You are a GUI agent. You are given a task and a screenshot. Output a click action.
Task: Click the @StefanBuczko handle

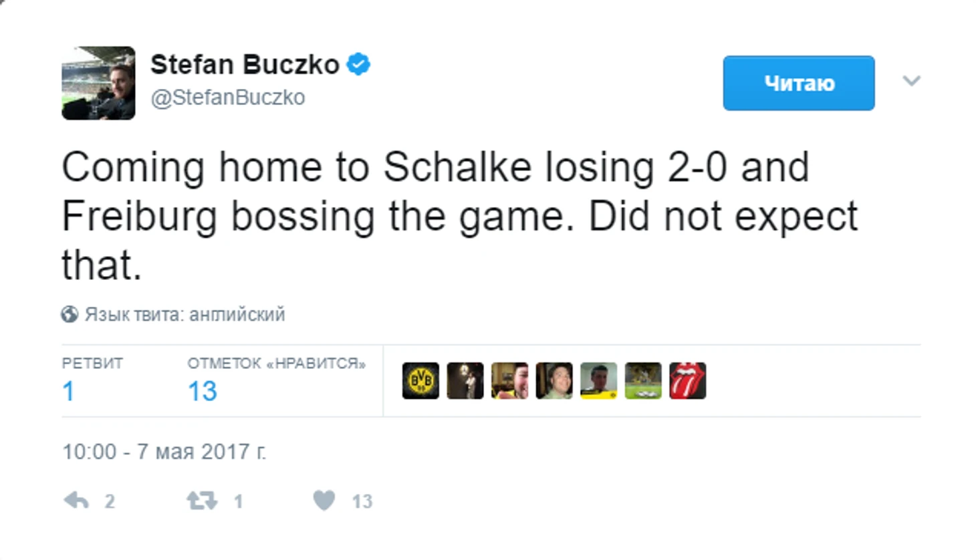(228, 98)
